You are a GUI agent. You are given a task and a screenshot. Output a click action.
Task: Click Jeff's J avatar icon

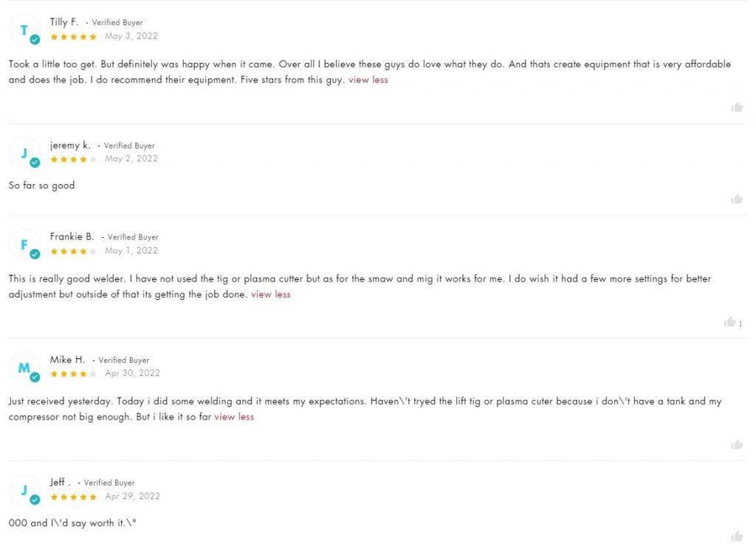point(24,490)
